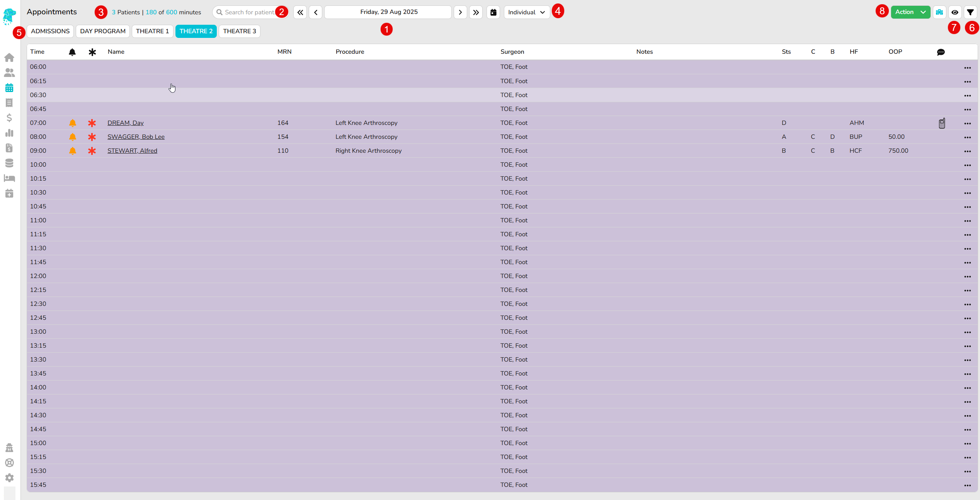Open the dollar billing icon in sidebar
The width and height of the screenshot is (980, 500).
(x=9, y=118)
